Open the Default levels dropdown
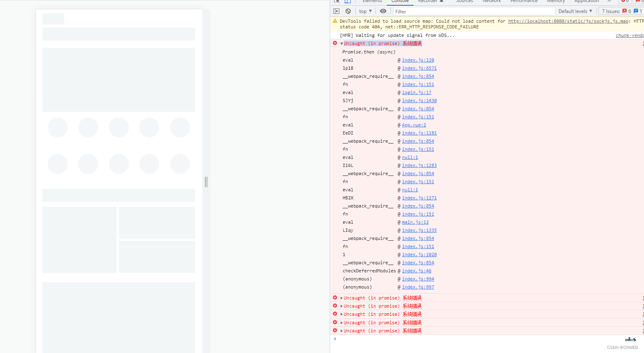This screenshot has width=644, height=353. tap(575, 11)
